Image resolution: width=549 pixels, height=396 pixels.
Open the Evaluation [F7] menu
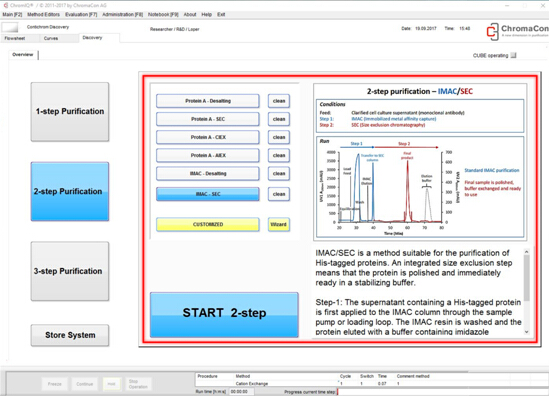coord(81,14)
